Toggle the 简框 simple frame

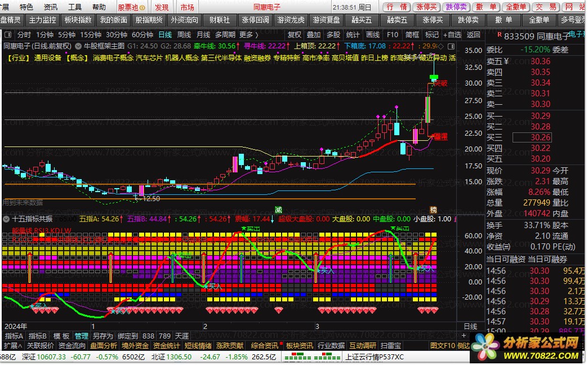(412, 35)
